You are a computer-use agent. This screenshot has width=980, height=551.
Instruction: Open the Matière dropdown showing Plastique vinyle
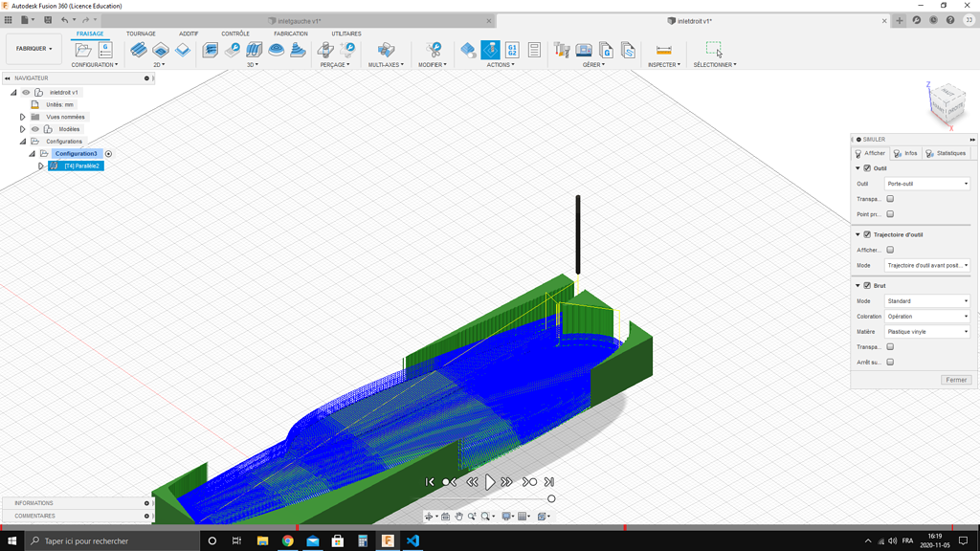pos(925,331)
